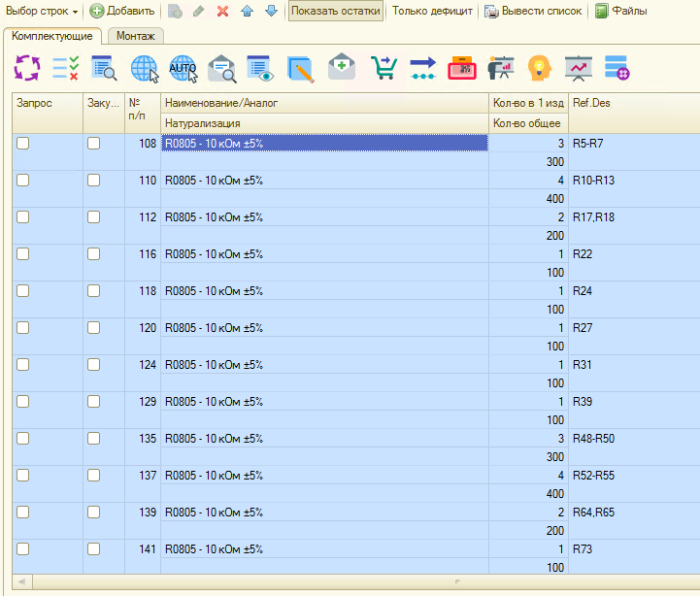Click the purple circular refresh arrows icon

(26, 68)
